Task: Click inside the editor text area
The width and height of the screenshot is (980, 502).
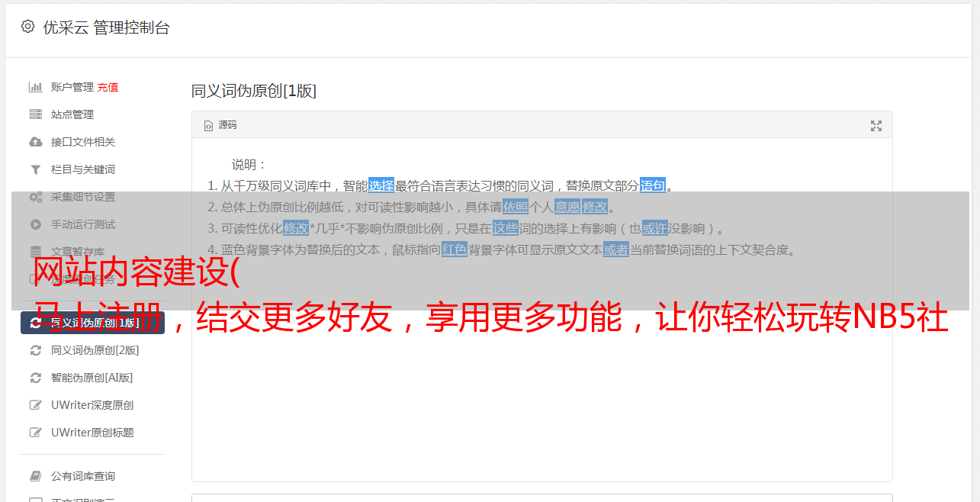Action: 541,366
